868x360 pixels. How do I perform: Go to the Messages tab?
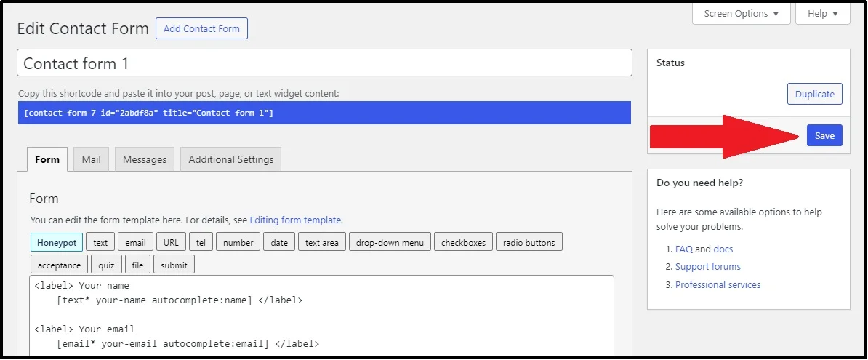click(145, 159)
